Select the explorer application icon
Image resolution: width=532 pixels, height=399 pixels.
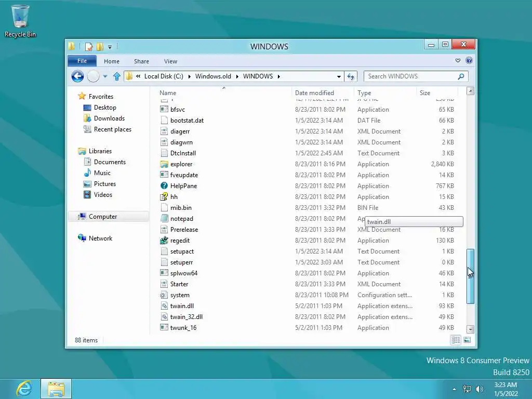coord(164,164)
